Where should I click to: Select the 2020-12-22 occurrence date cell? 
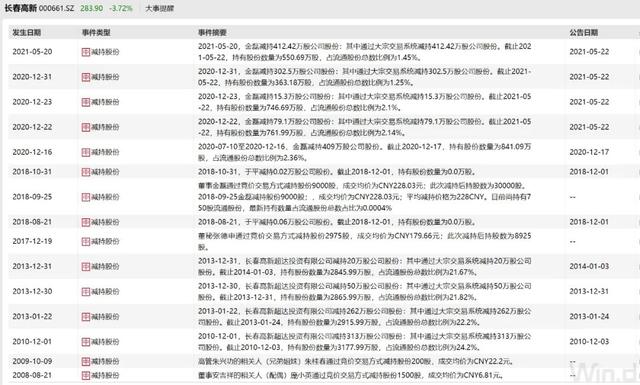click(x=32, y=127)
